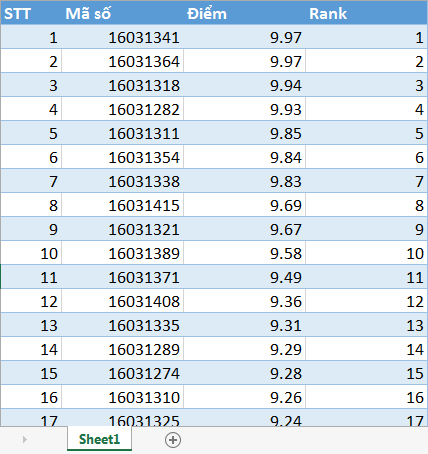Select score 9.97 in row 16031364
Image resolution: width=428 pixels, height=454 pixels.
click(244, 61)
